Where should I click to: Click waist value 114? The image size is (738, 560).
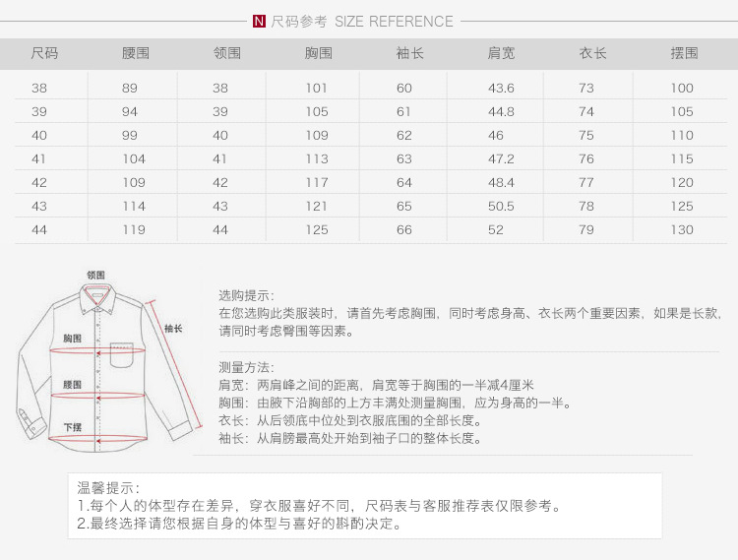[134, 206]
